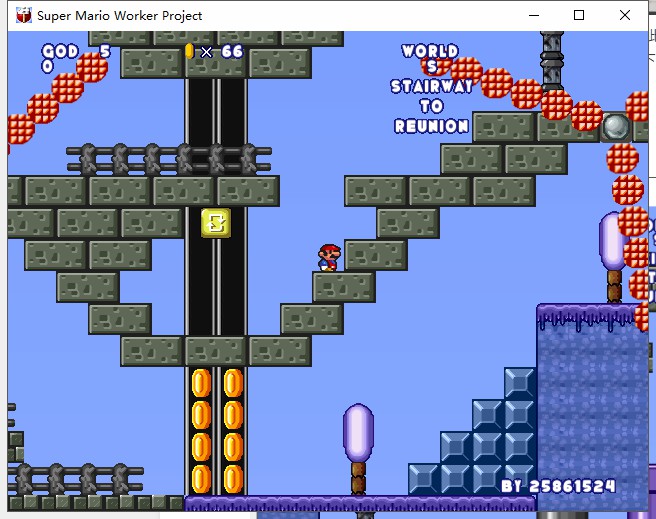The image size is (656, 519).
Task: Click the coin icon in the HUD
Action: click(190, 51)
